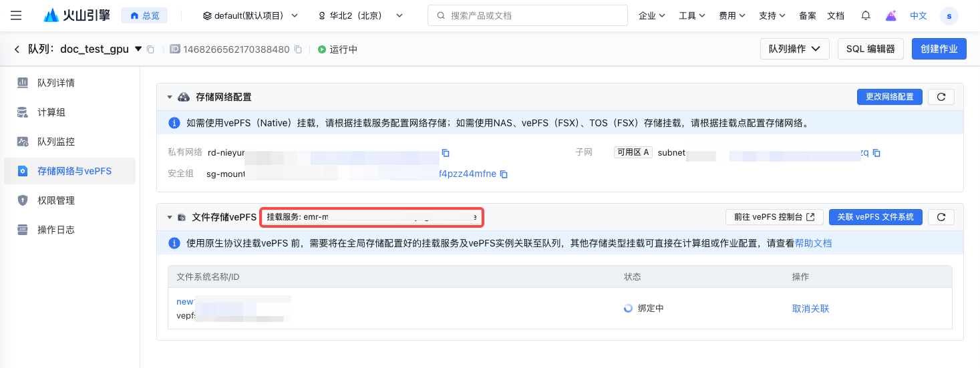Image resolution: width=980 pixels, height=368 pixels.
Task: Click the 状态 column header
Action: pos(633,277)
